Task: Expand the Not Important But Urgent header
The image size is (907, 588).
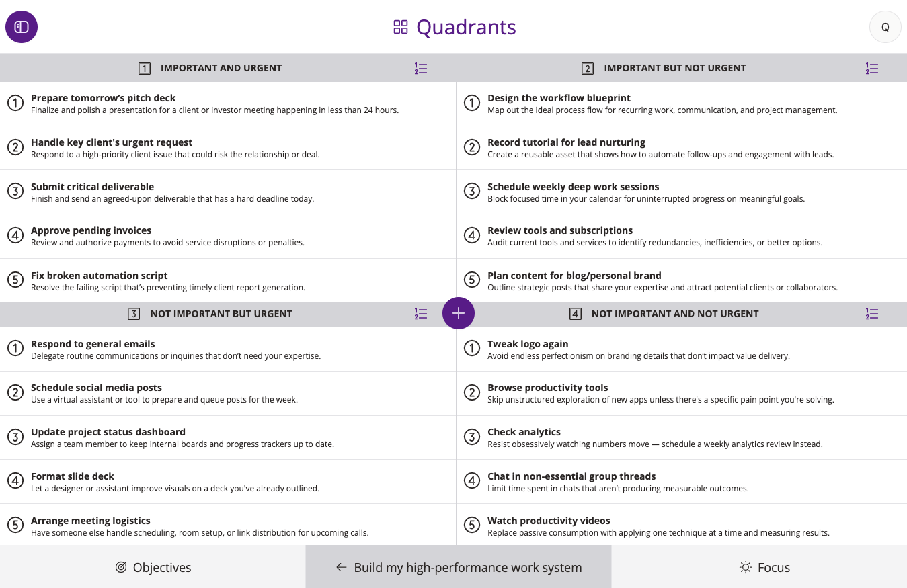Action: (221, 314)
